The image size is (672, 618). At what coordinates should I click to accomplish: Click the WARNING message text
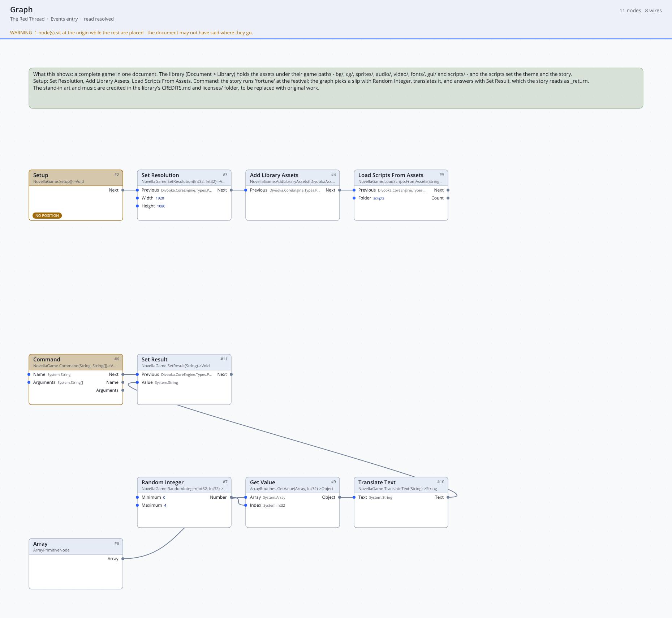pyautogui.click(x=132, y=33)
